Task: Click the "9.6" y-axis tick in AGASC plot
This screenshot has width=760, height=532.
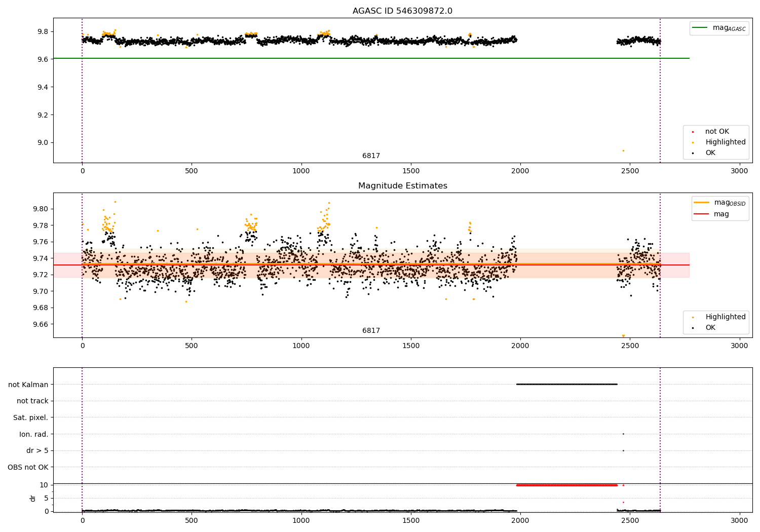Action: click(42, 59)
